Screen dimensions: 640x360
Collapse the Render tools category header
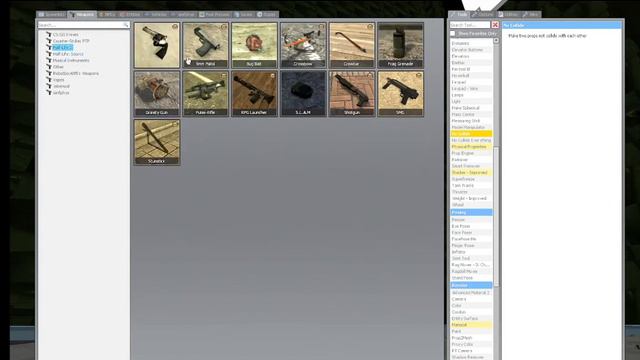(471, 285)
